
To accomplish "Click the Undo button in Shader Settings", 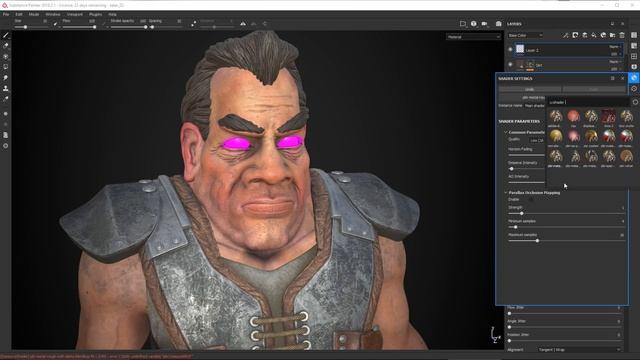I will coord(530,89).
